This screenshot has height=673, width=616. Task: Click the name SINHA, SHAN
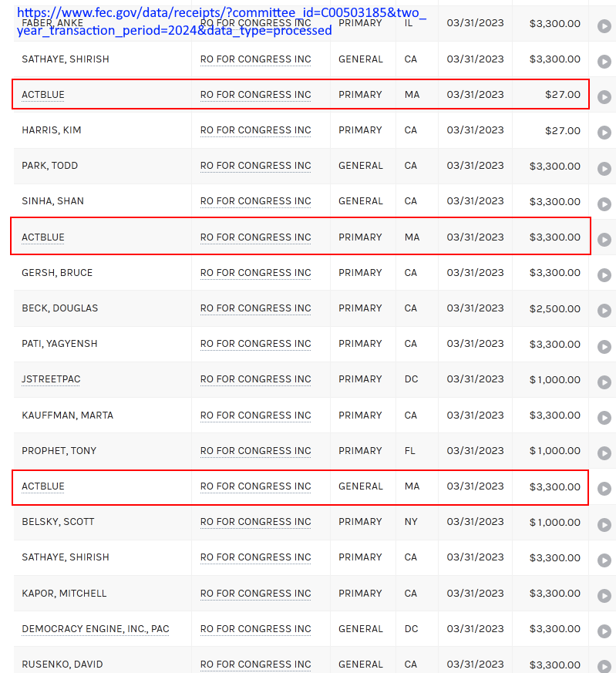(52, 201)
